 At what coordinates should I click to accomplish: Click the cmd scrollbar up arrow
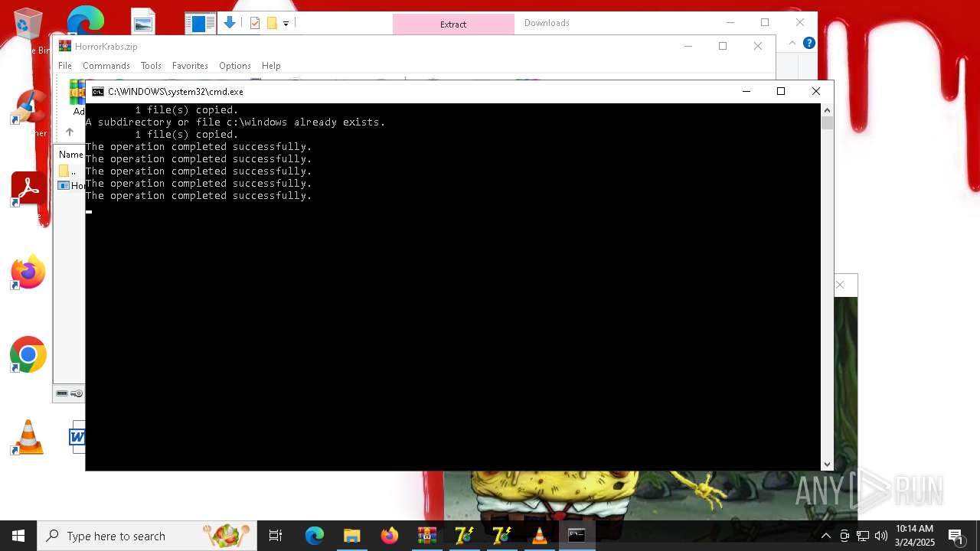click(827, 110)
